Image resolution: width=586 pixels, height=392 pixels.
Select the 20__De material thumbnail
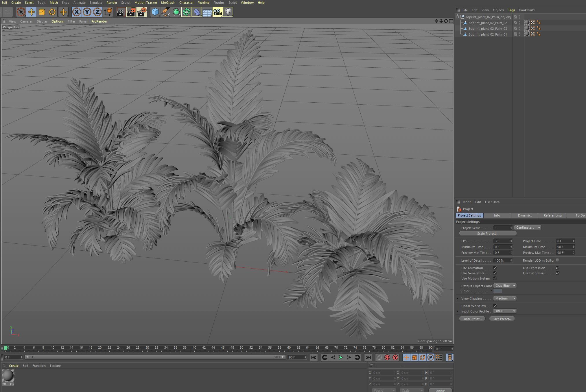pos(8,378)
